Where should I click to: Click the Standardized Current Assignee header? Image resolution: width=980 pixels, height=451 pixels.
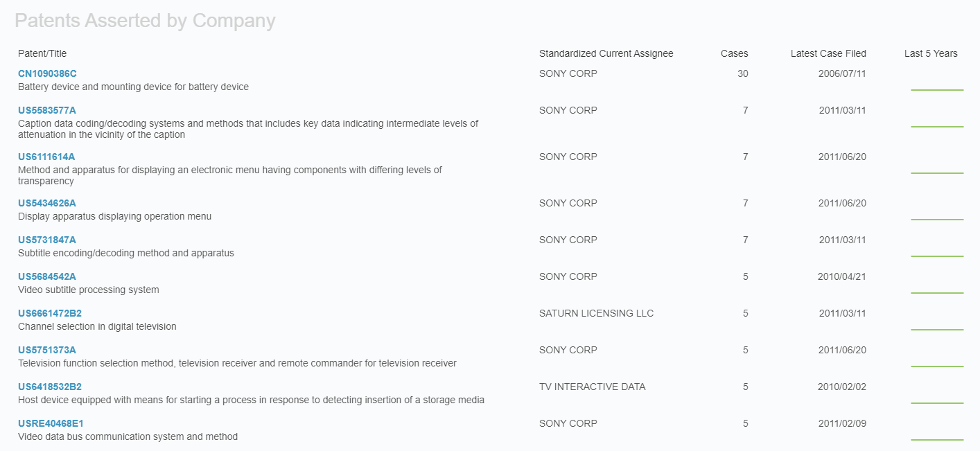[x=606, y=53]
